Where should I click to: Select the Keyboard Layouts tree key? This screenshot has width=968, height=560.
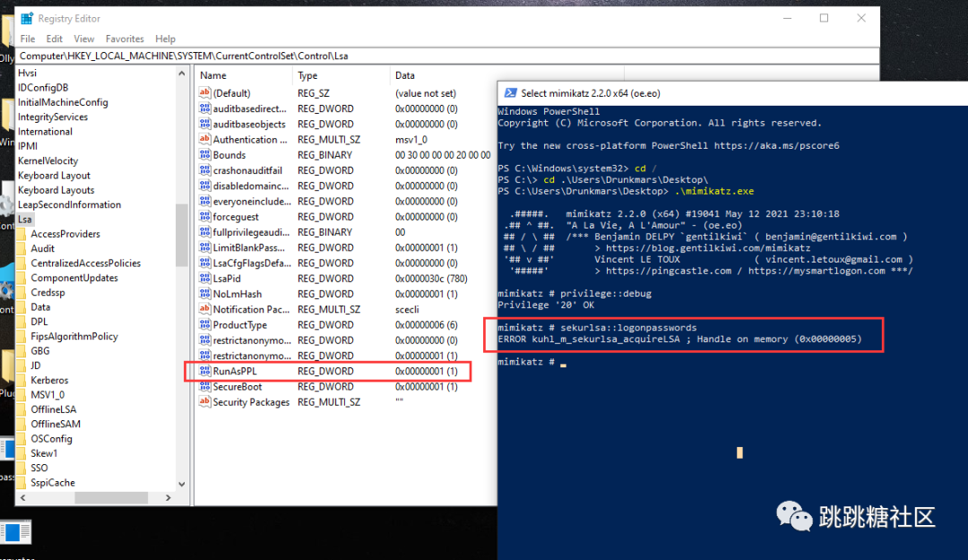56,190
